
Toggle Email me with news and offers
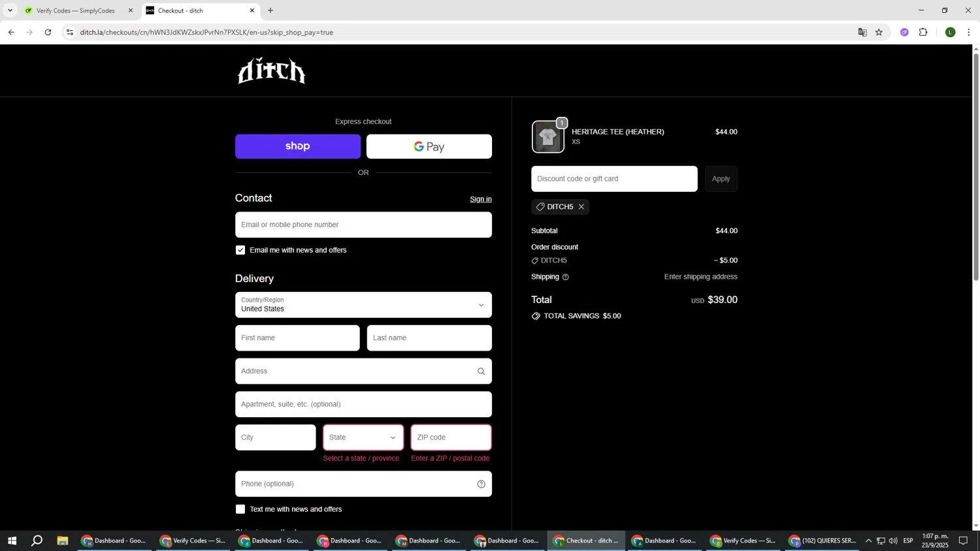click(x=240, y=251)
